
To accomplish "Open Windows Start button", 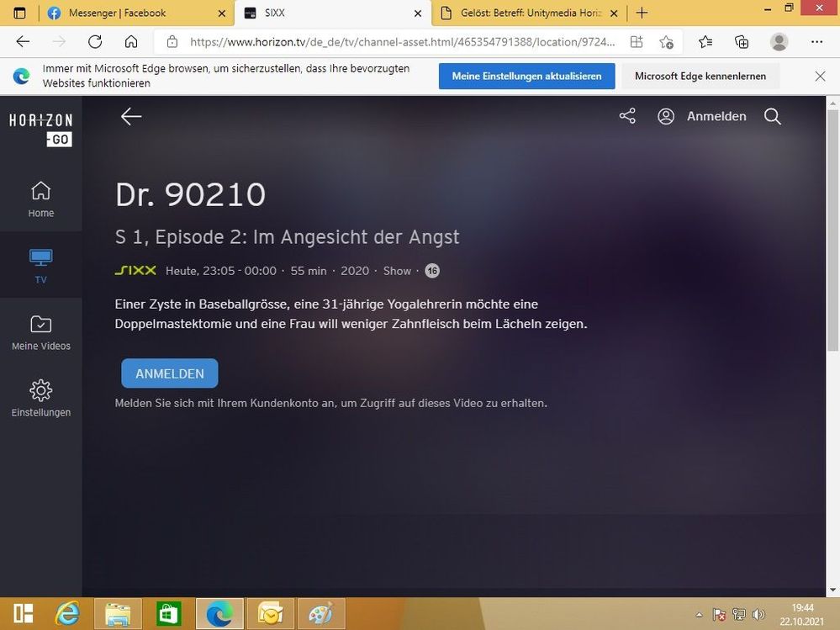I will pyautogui.click(x=23, y=613).
